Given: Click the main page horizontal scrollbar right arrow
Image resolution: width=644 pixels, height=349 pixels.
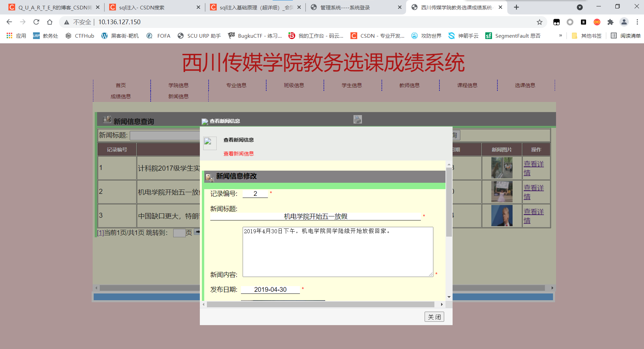Looking at the screenshot, I should pos(552,288).
